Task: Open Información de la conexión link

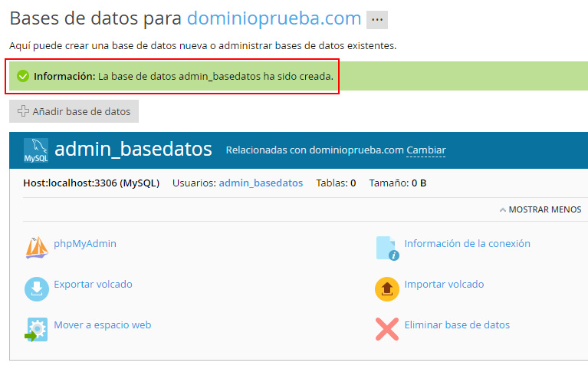Action: coord(467,244)
